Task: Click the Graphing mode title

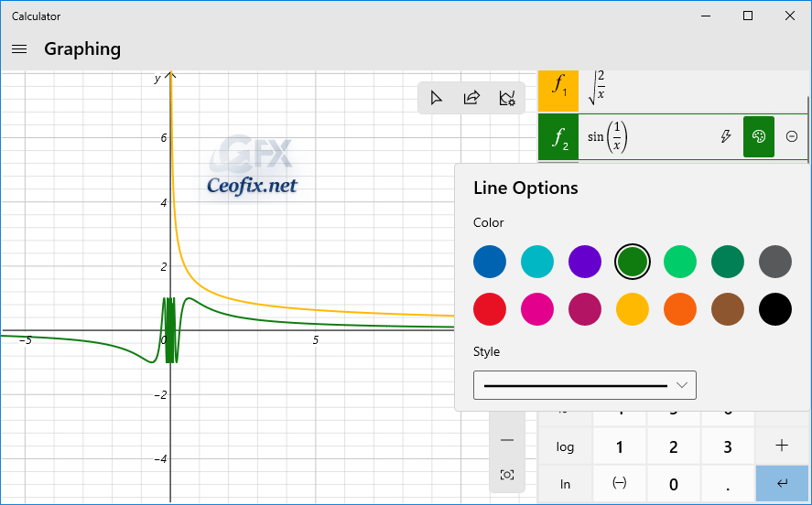Action: pos(82,49)
